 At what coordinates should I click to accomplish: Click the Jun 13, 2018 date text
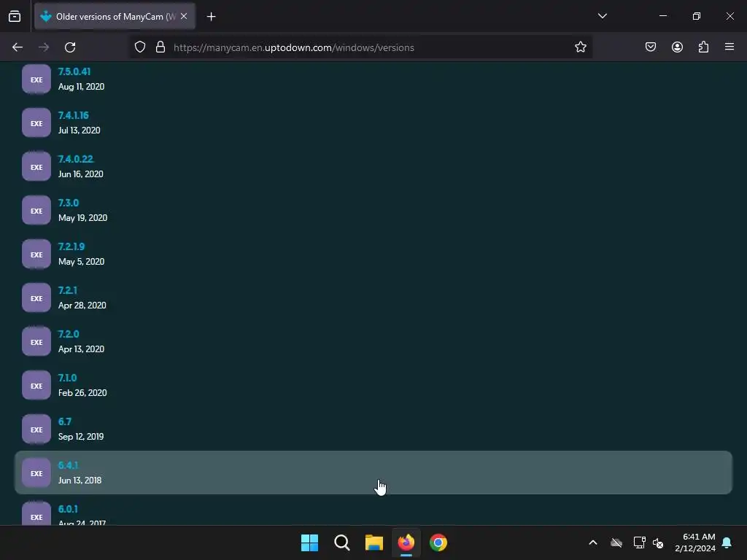[80, 481]
